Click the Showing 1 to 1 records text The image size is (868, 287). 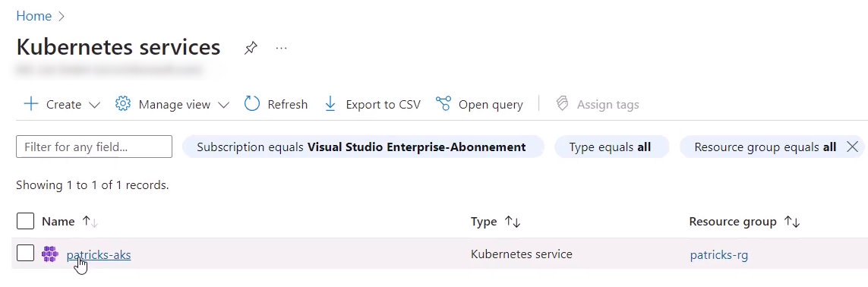(x=93, y=184)
